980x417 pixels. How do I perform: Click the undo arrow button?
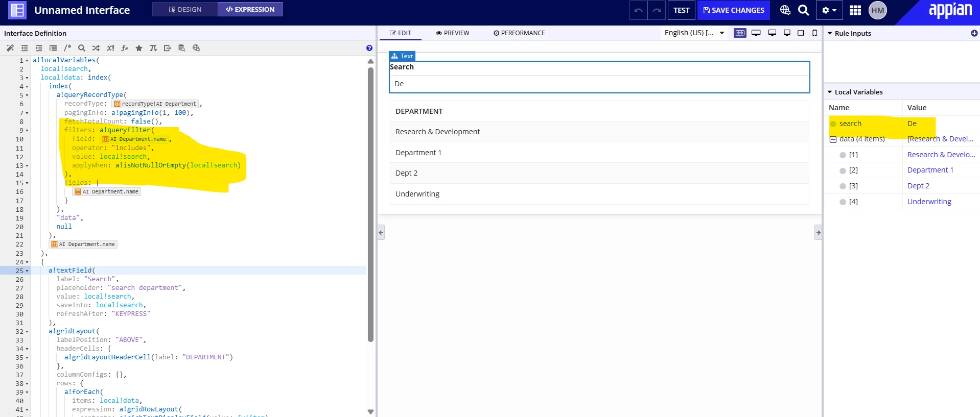pyautogui.click(x=638, y=10)
